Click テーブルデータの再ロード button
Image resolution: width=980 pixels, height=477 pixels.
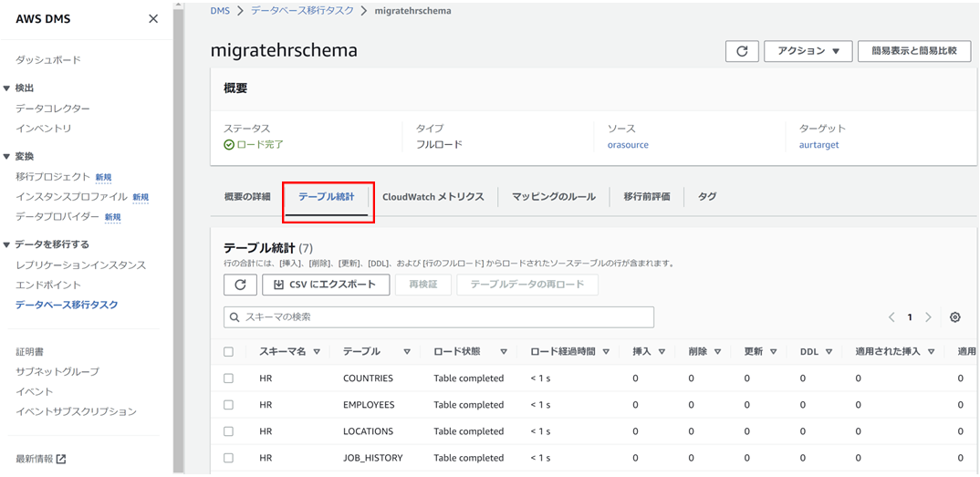point(526,284)
